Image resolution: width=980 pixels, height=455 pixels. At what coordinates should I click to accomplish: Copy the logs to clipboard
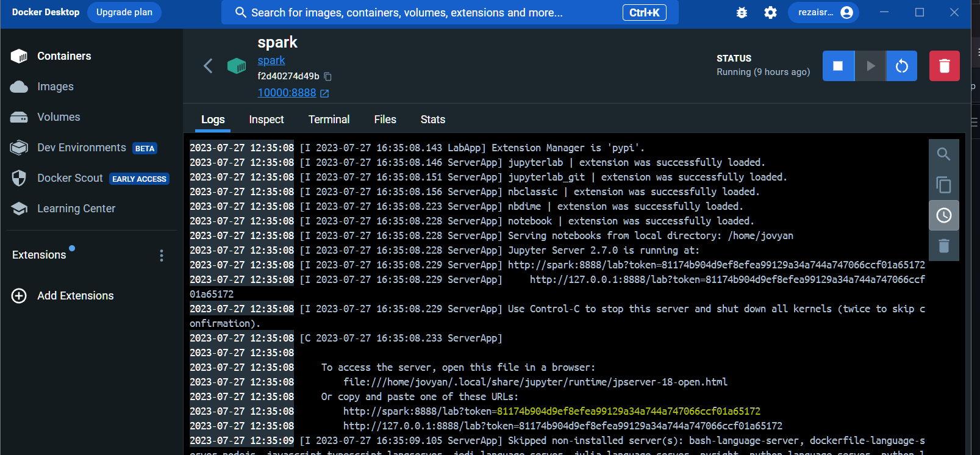point(943,185)
